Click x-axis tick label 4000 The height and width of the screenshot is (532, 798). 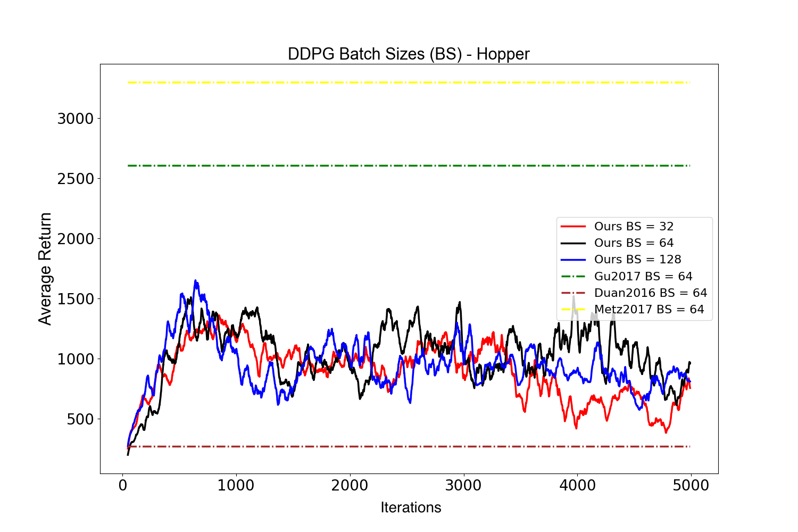point(577,485)
